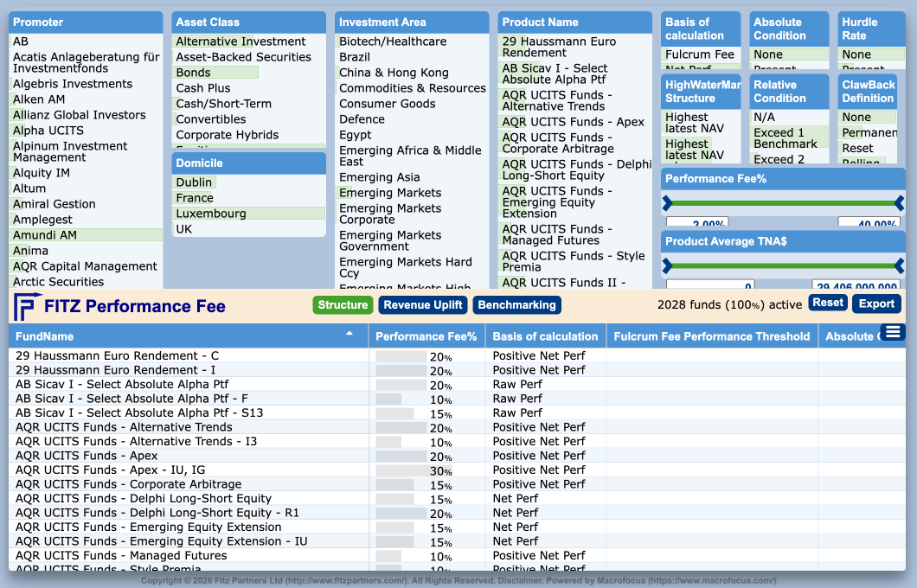Select Fulcrum Fee in Basis of calculation
The height and width of the screenshot is (588, 917).
[700, 54]
